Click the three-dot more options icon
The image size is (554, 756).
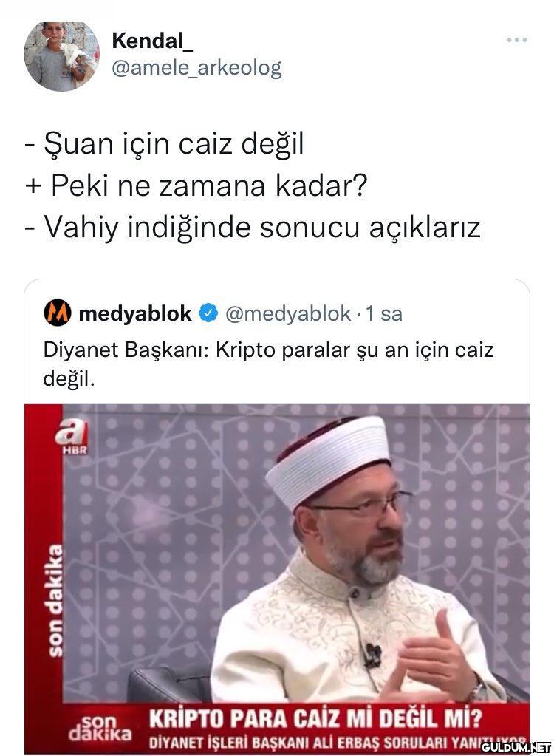516,40
